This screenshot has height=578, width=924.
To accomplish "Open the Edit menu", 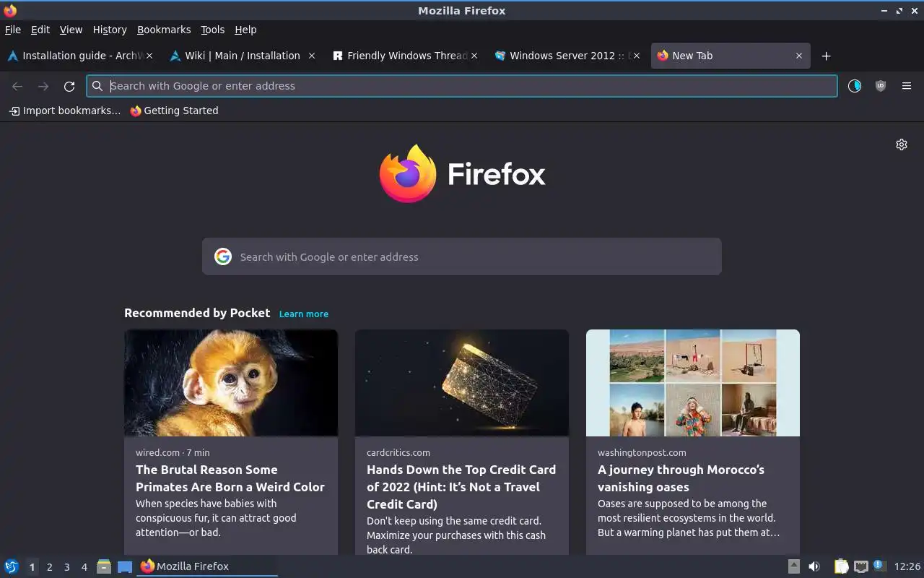I will (40, 30).
